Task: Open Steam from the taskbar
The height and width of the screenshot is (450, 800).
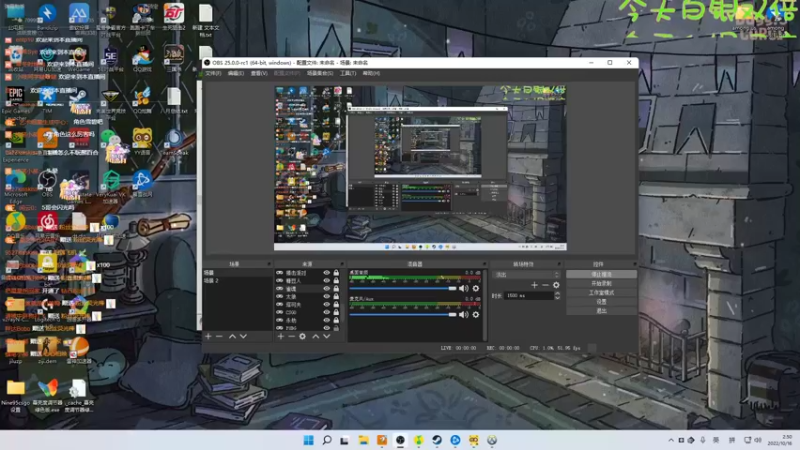Action: [x=437, y=440]
